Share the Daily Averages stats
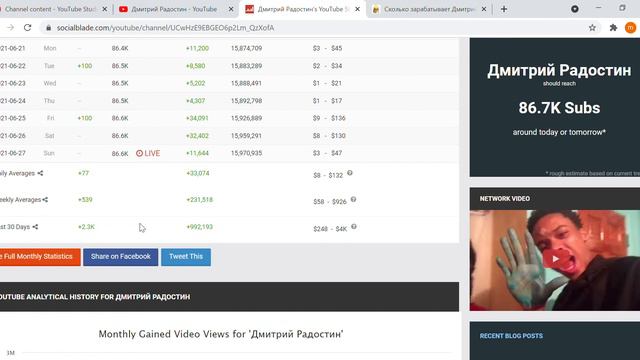The image size is (640, 360). [x=40, y=173]
